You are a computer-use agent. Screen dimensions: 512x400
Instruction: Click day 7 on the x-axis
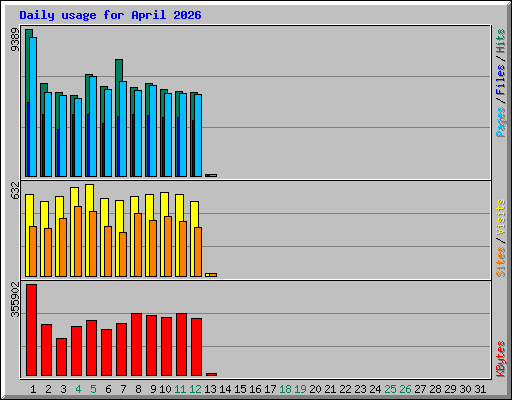(x=123, y=389)
